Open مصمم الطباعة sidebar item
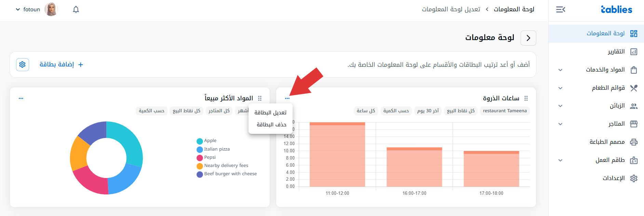The width and height of the screenshot is (644, 216). click(596, 142)
